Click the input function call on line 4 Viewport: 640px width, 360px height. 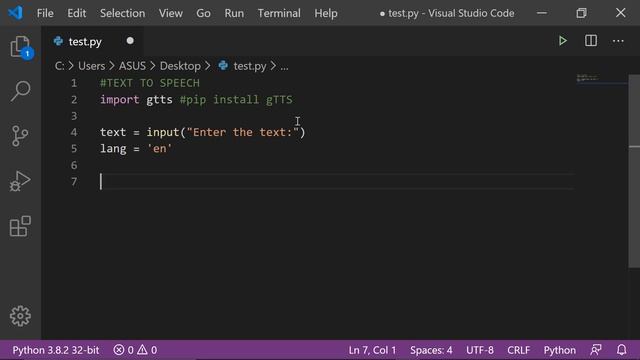[163, 132]
